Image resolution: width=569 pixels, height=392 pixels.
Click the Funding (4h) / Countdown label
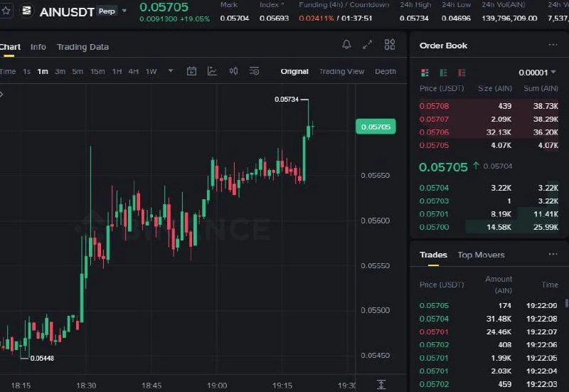(x=344, y=5)
